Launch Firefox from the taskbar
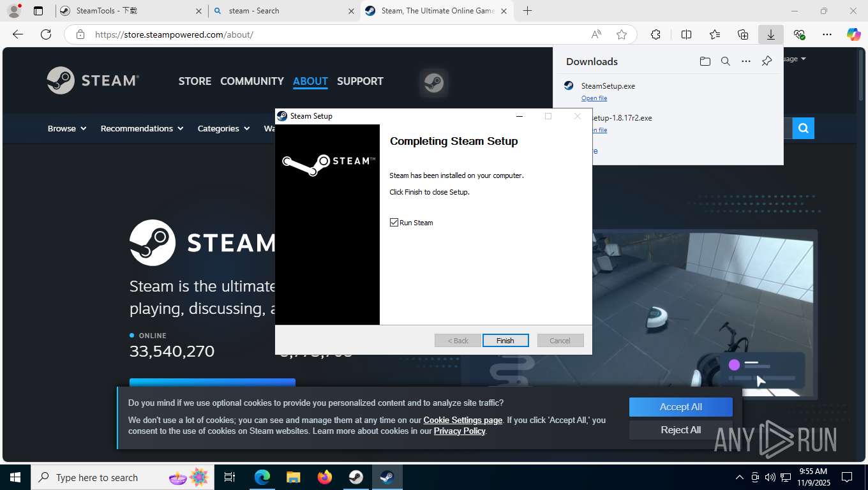Viewport: 868px width, 490px height. [324, 477]
